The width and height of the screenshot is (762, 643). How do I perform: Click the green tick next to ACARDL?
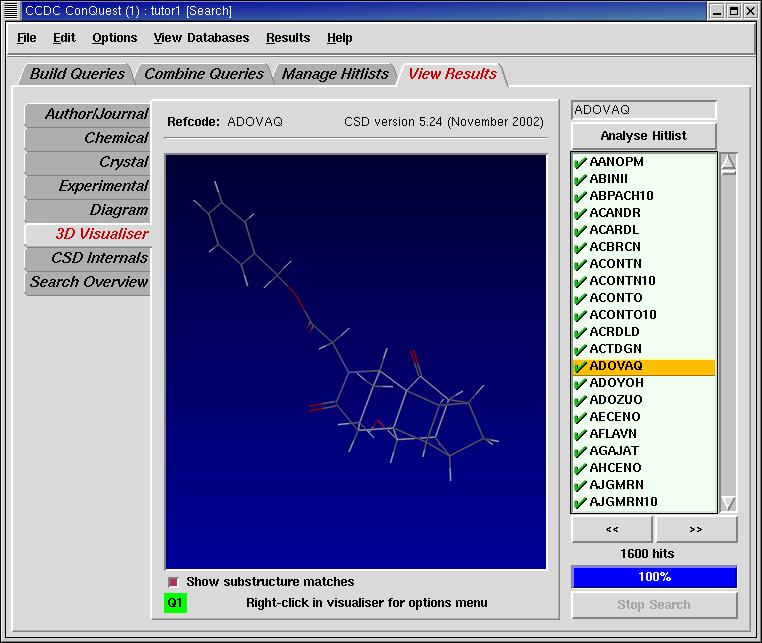pyautogui.click(x=580, y=230)
